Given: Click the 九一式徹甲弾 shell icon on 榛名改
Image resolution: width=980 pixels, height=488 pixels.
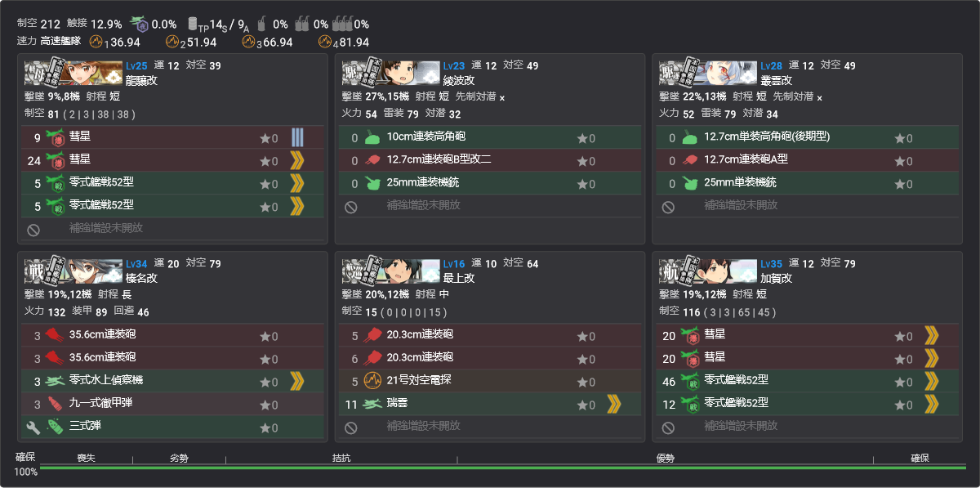Looking at the screenshot, I should pos(56,403).
